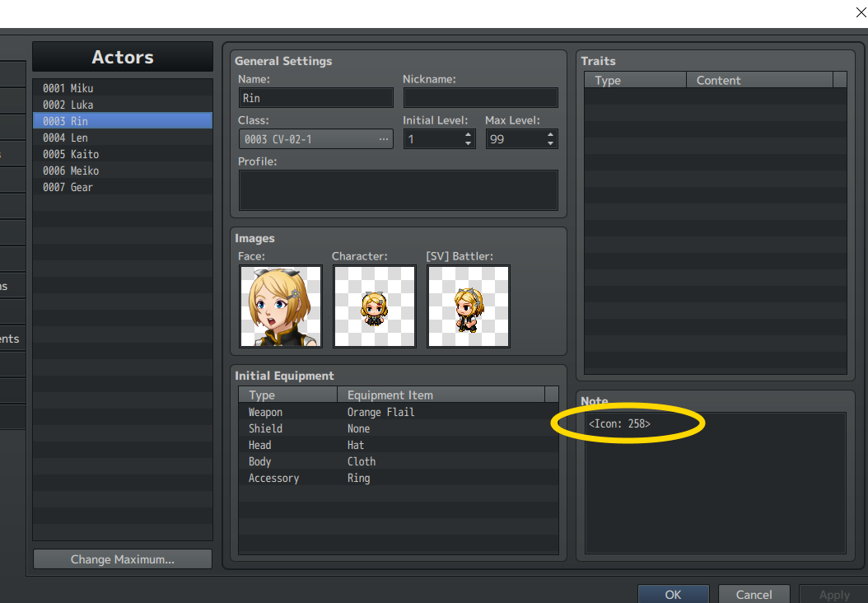Screen dimensions: 868x603
Task: Confirm changes with OK button
Action: click(x=673, y=594)
